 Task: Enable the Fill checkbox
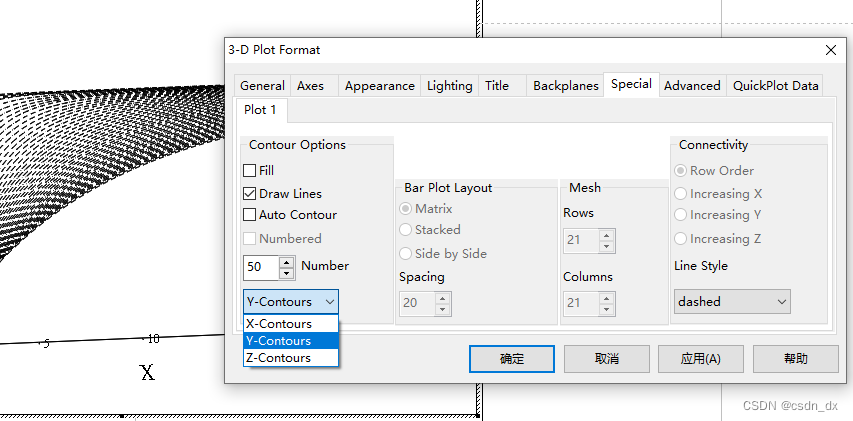pyautogui.click(x=250, y=171)
